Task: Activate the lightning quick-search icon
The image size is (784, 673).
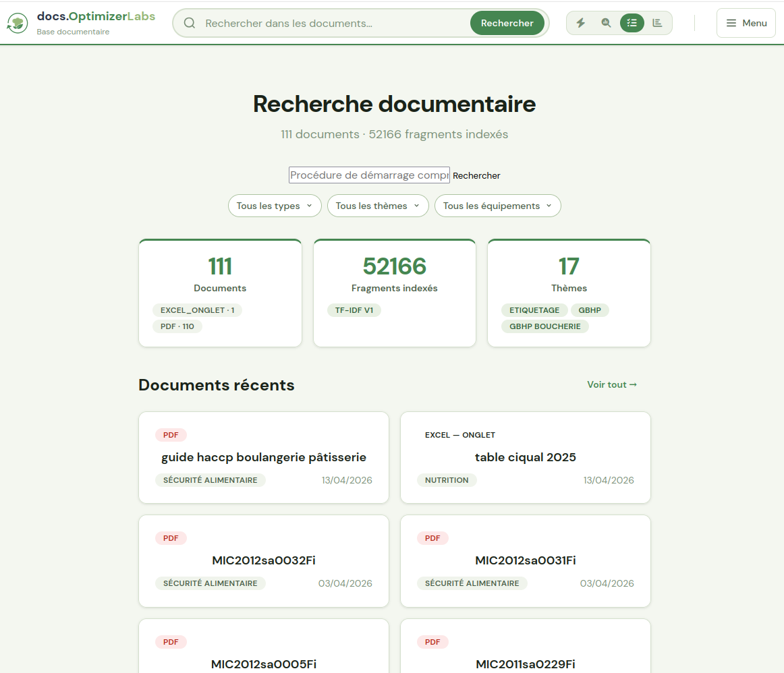Action: coord(580,22)
